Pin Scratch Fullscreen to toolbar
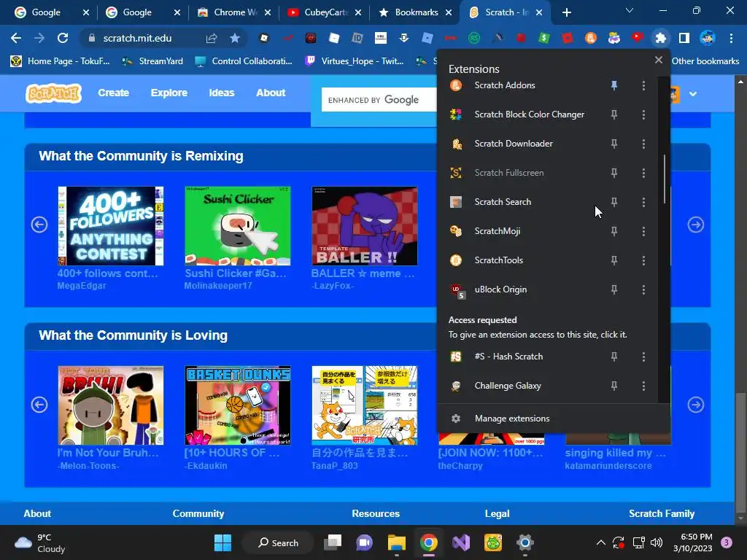The width and height of the screenshot is (747, 560). pos(614,173)
